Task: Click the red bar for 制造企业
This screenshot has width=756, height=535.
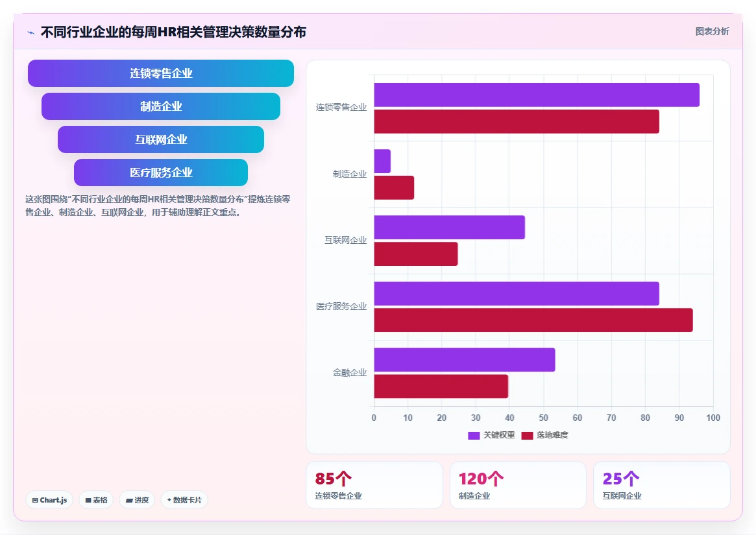Action: pos(394,187)
